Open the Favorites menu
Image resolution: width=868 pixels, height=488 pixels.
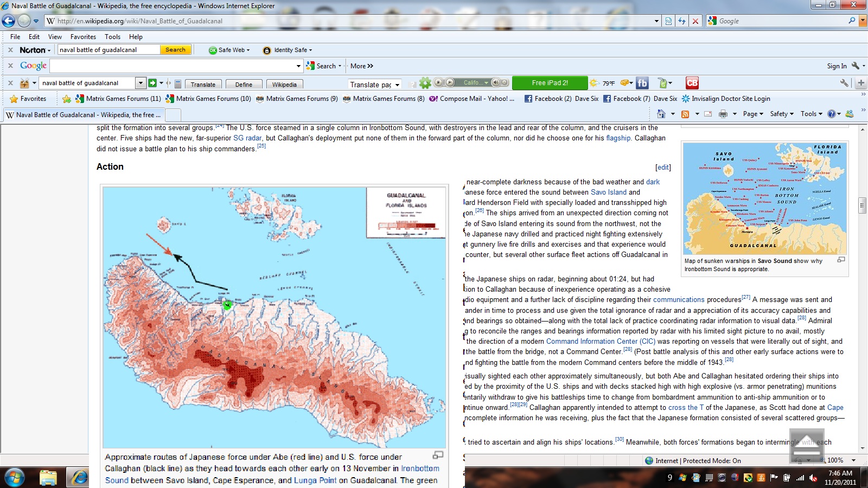coord(83,37)
